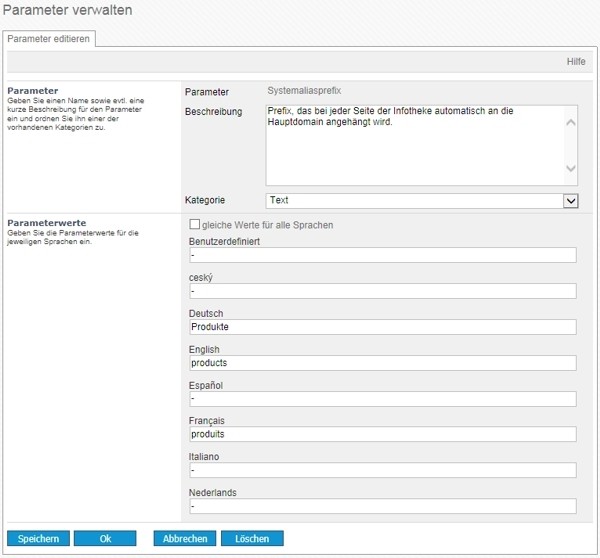600x558 pixels.
Task: Focus the Italiano value field
Action: click(x=382, y=470)
